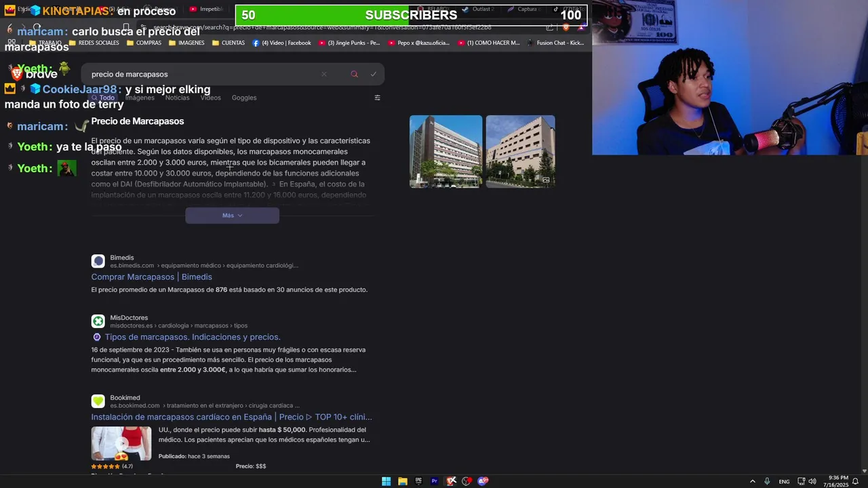Click the MisDoctores site favicon
This screenshot has height=488, width=868.
point(98,321)
